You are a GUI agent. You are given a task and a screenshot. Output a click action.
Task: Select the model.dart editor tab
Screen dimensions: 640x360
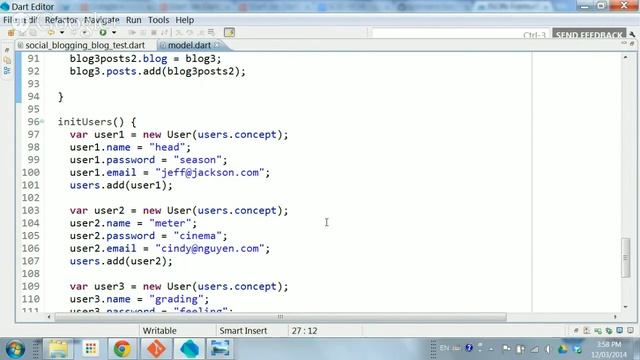189,45
